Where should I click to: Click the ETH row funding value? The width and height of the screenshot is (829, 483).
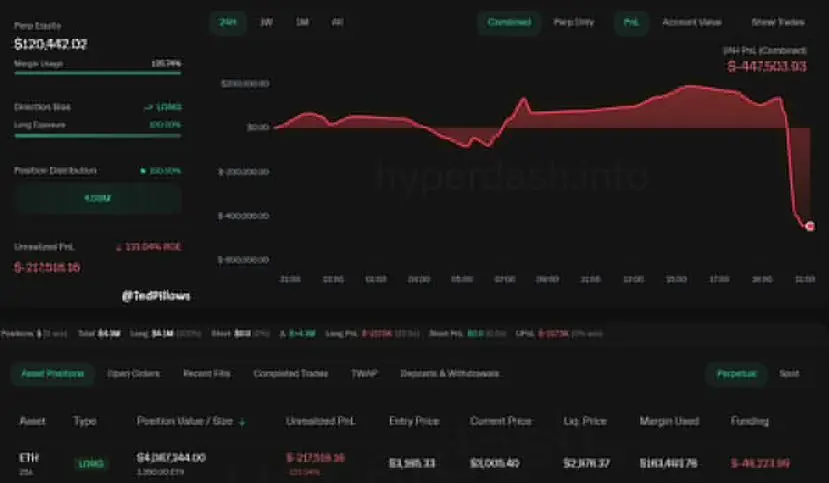click(760, 463)
